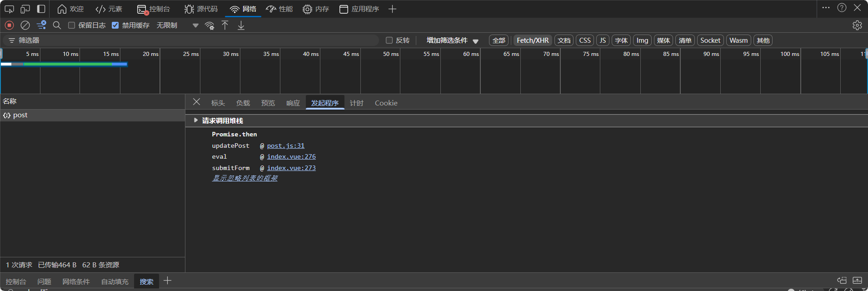Select the post request row
This screenshot has width=868, height=291.
pyautogui.click(x=92, y=115)
